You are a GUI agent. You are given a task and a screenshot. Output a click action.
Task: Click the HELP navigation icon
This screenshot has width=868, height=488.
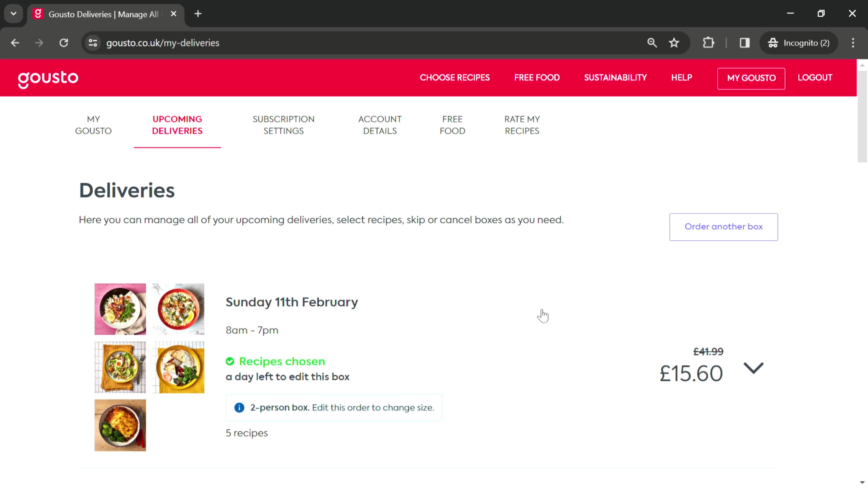[x=682, y=77]
